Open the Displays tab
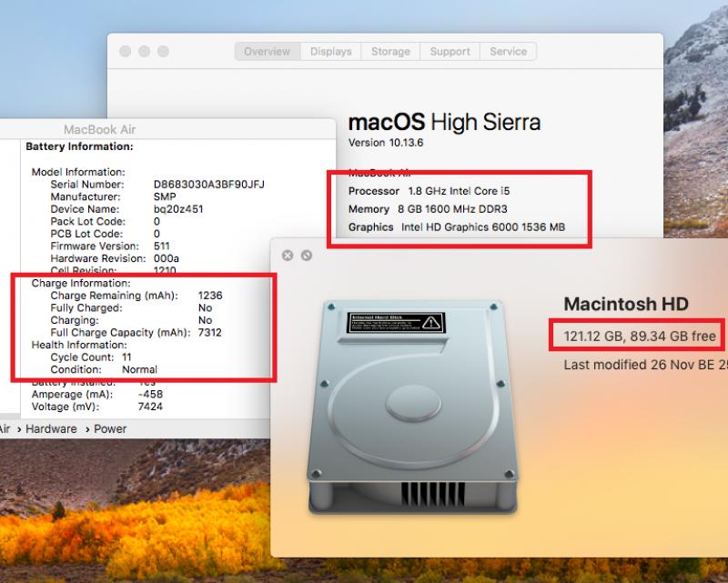This screenshot has height=583, width=728. 331,52
